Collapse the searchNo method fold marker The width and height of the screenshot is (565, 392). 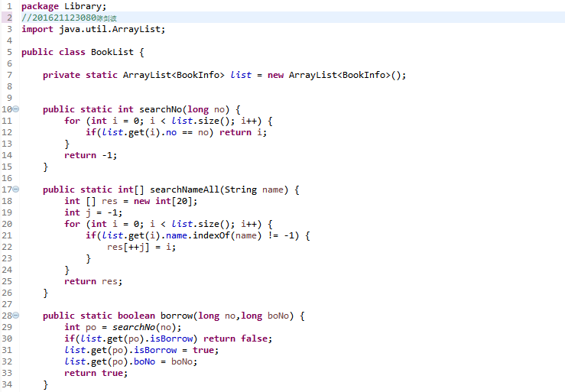coord(16,109)
